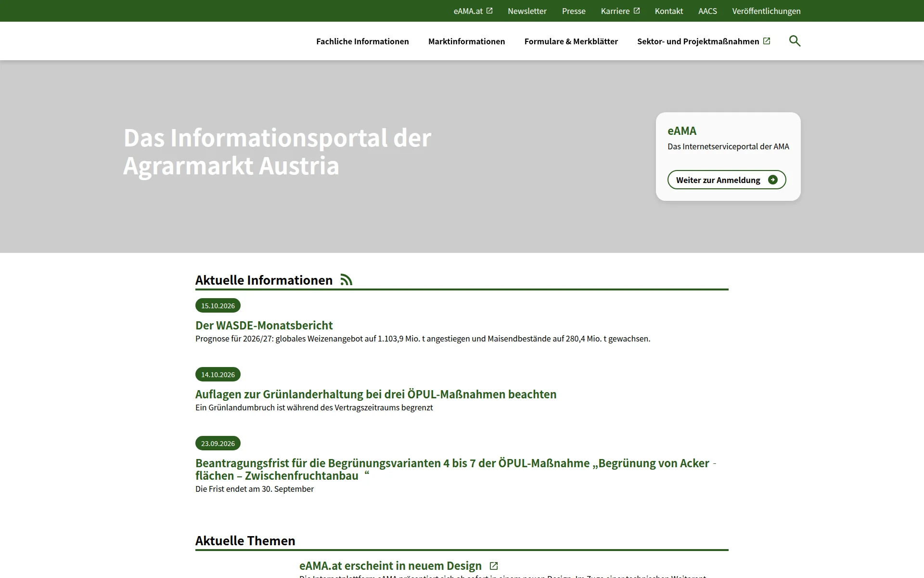Click external link icon next to eAMA.at
The height and width of the screenshot is (578, 924).
click(489, 11)
